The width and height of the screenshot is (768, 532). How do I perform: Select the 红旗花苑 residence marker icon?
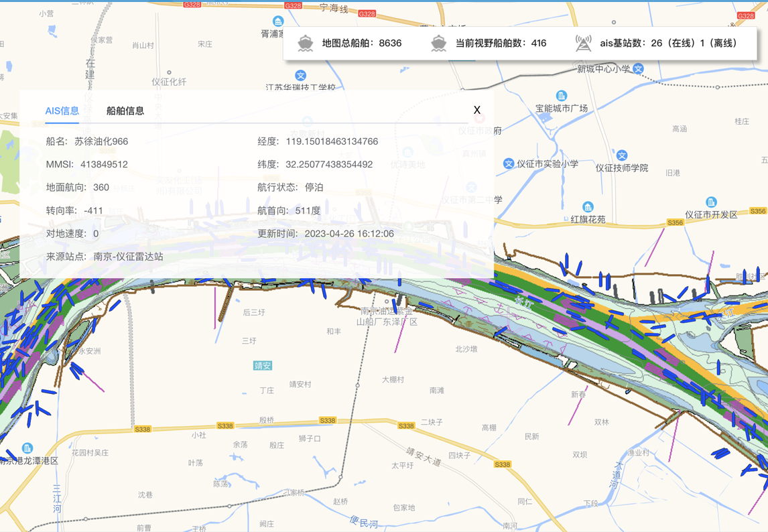coord(588,207)
